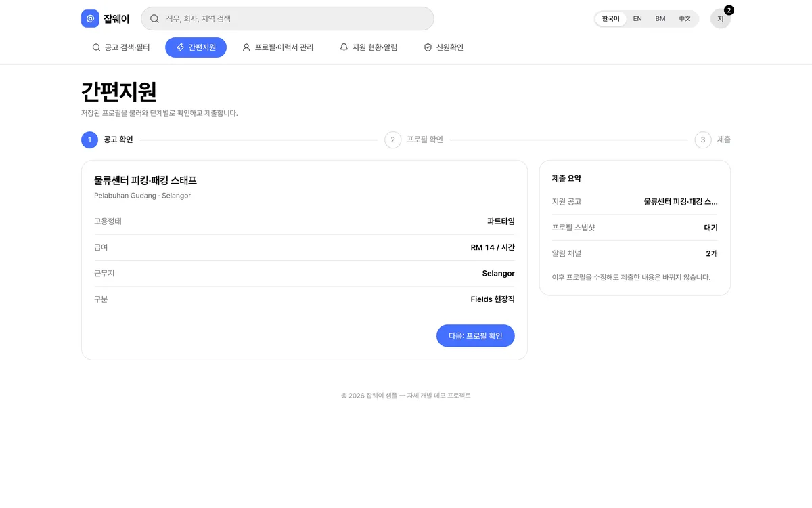Open the 공고 검색·필터 tab
This screenshot has width=812, height=508.
pos(120,47)
